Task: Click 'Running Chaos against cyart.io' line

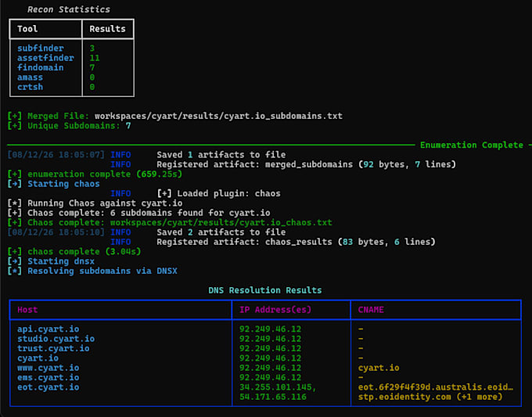Action: tap(95, 203)
